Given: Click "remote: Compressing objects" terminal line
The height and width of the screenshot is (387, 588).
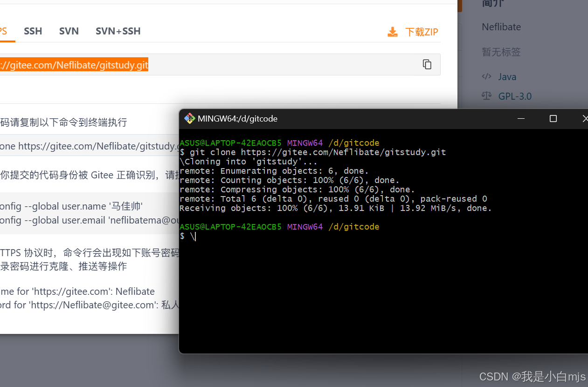Looking at the screenshot, I should coord(297,190).
